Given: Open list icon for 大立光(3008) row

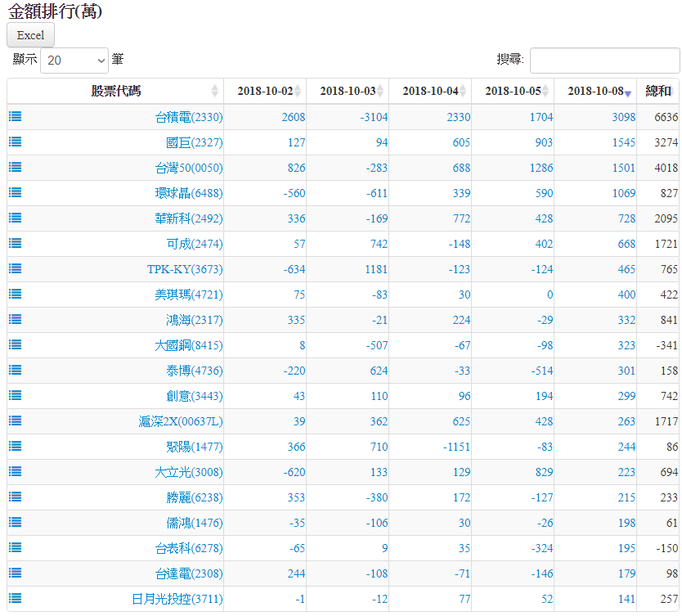Looking at the screenshot, I should point(15,471).
